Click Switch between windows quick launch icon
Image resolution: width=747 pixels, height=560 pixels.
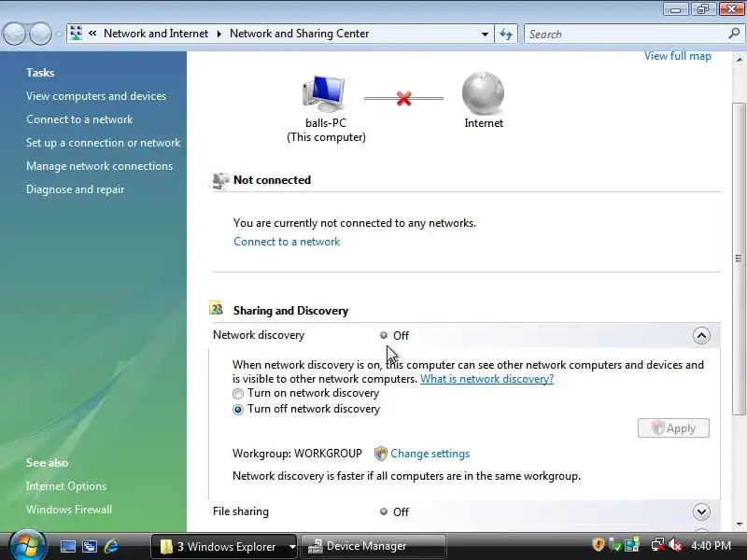pos(90,546)
